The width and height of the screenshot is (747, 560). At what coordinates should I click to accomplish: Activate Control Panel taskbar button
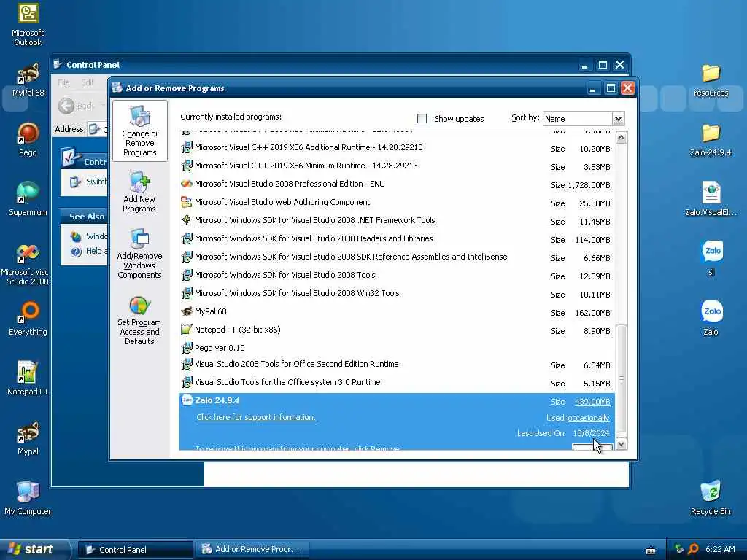(135, 550)
